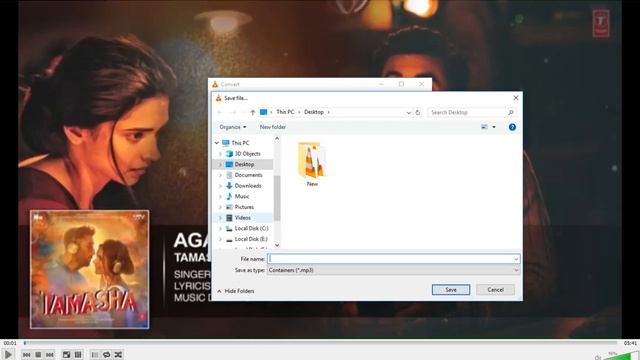Toggle the VLC playlist view

click(95, 355)
